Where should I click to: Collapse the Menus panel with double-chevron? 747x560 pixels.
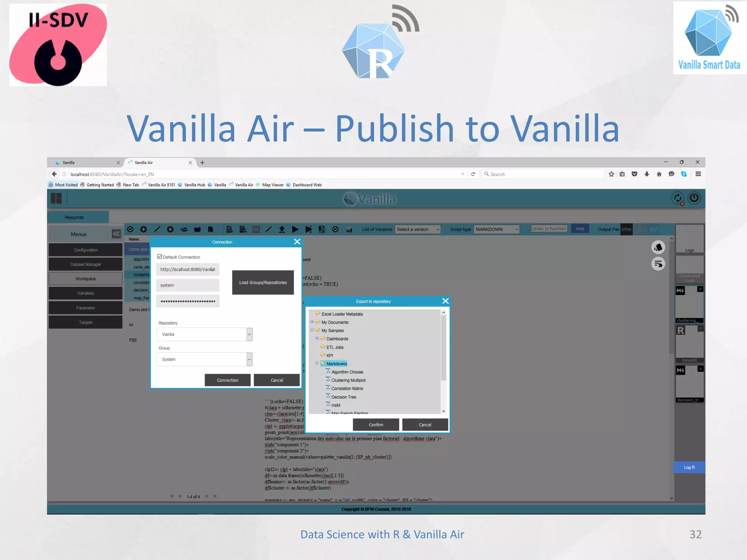click(x=116, y=234)
